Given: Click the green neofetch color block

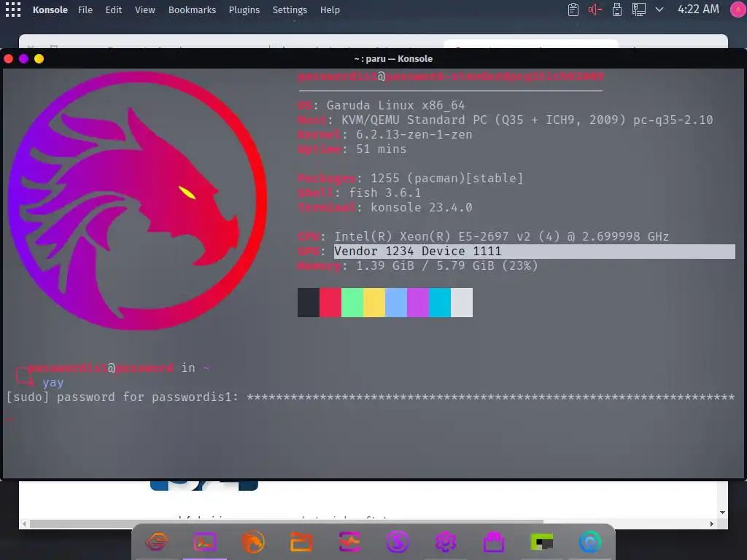Looking at the screenshot, I should point(352,303).
